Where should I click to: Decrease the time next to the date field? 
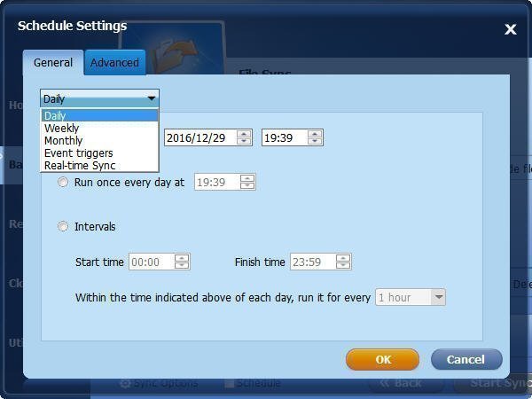pyautogui.click(x=315, y=141)
